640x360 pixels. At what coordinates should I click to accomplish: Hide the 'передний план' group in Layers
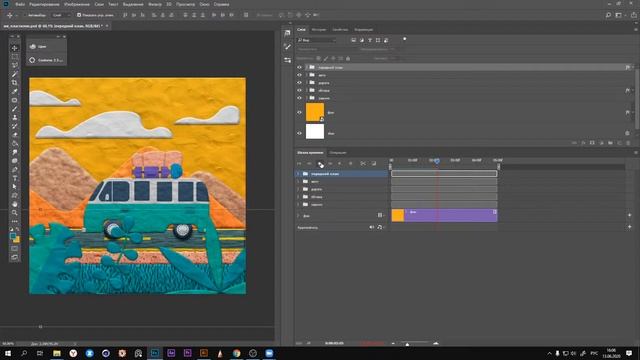point(299,67)
